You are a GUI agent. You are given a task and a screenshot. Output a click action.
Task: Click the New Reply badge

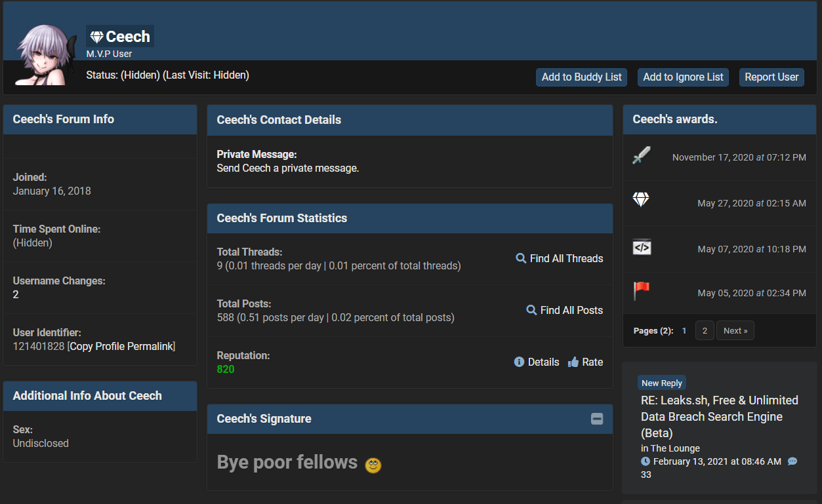[662, 383]
